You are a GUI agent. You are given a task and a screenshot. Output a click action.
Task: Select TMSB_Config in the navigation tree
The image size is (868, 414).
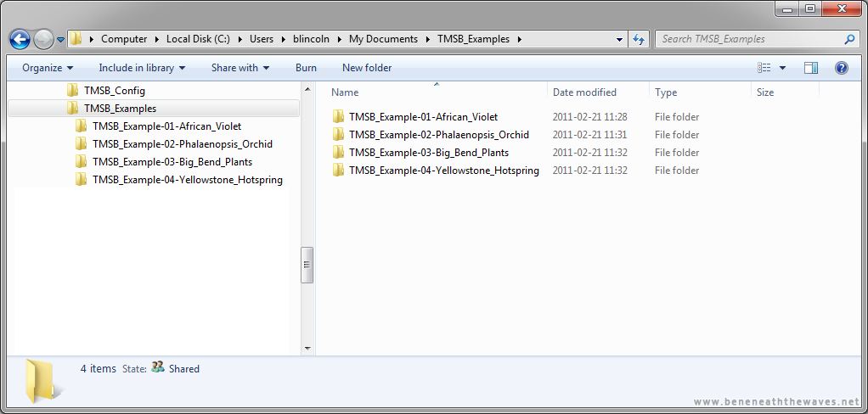click(x=115, y=91)
